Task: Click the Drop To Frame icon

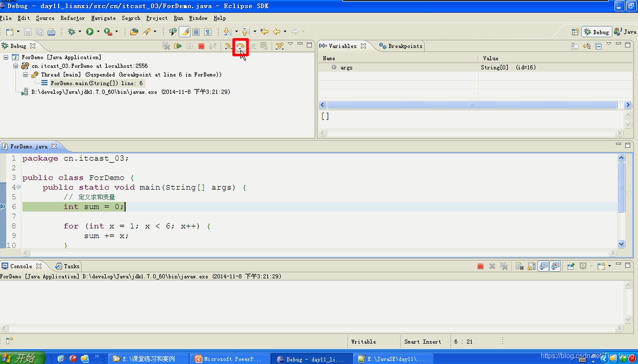Action: 264,46
